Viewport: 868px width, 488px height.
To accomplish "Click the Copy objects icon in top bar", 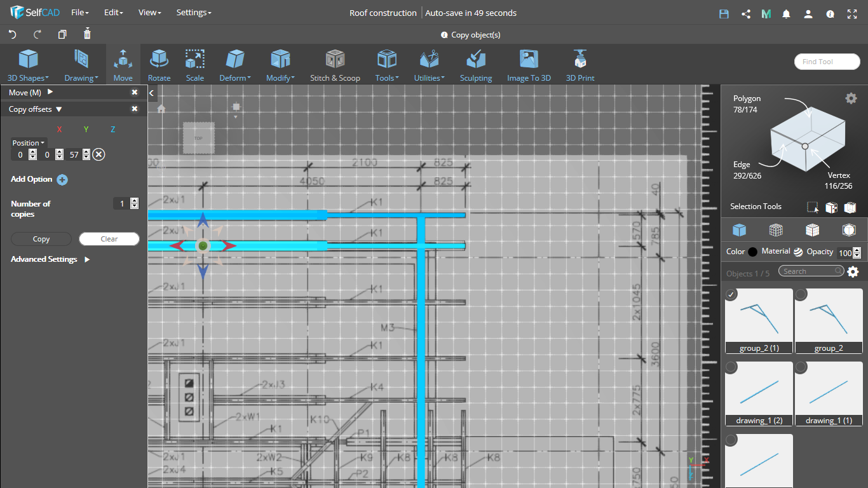I will (x=62, y=34).
